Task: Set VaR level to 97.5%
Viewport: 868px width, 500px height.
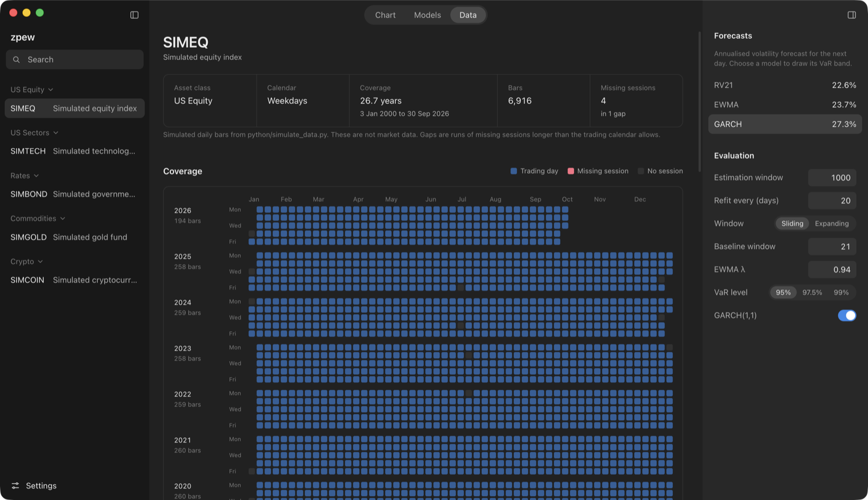Action: coord(812,293)
